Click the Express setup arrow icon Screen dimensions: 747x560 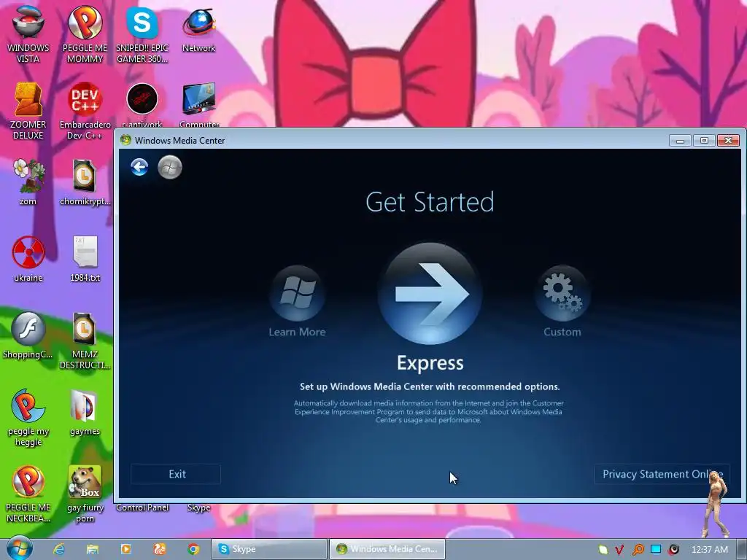point(430,294)
